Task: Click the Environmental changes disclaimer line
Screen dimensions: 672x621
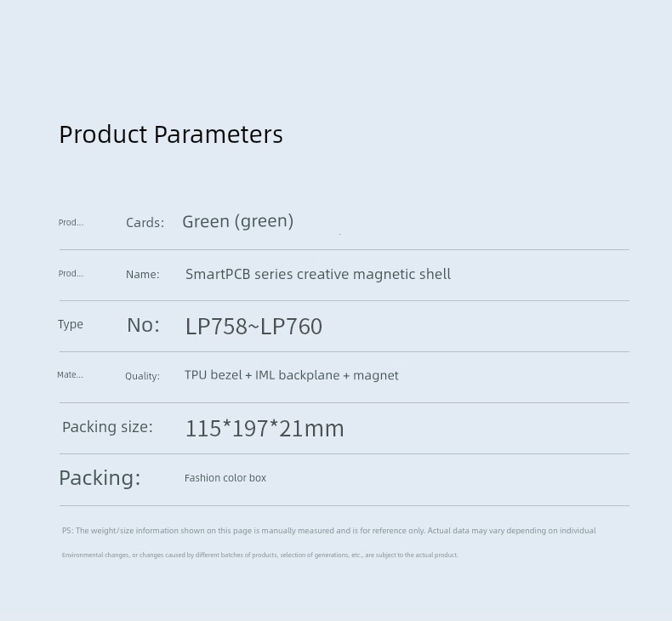Action: click(259, 555)
